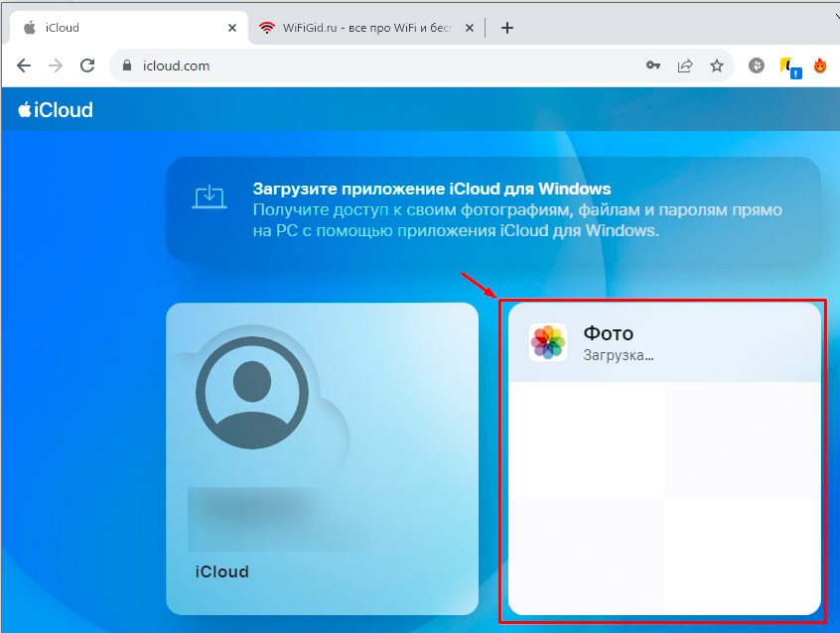Share this page using the share icon
The height and width of the screenshot is (633, 840).
(x=685, y=65)
